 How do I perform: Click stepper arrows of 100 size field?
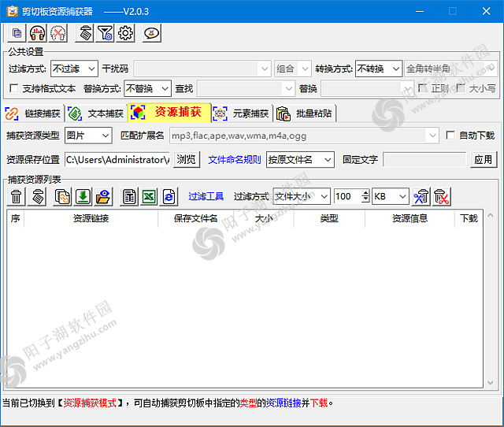pyautogui.click(x=365, y=196)
